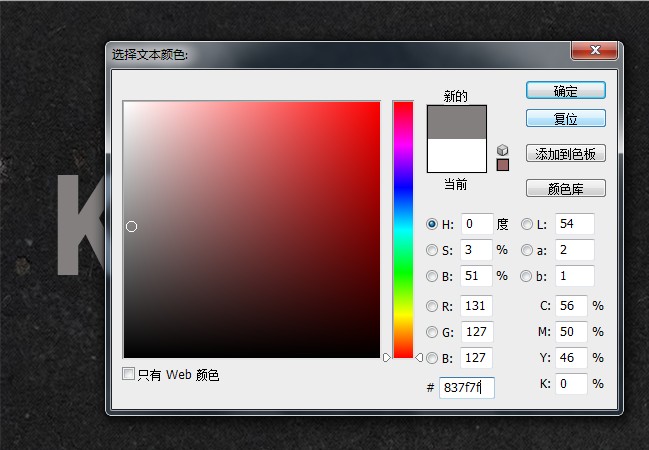Click the S value field showing 3
This screenshot has height=450, width=649.
click(x=476, y=250)
